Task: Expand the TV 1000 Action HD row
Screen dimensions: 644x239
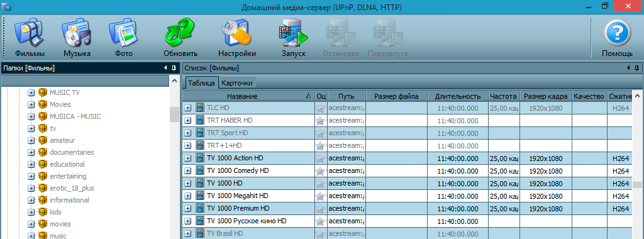Action: tap(187, 158)
